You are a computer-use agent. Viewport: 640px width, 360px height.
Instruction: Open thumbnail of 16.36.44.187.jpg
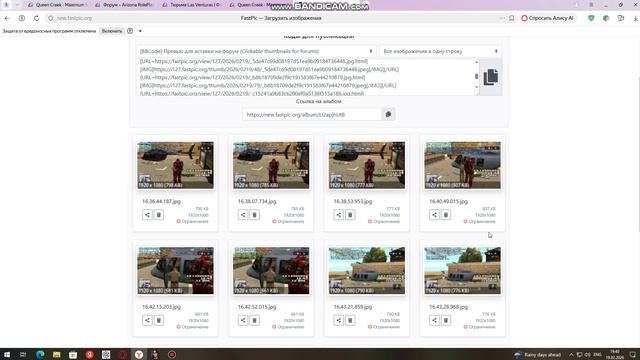pos(175,165)
